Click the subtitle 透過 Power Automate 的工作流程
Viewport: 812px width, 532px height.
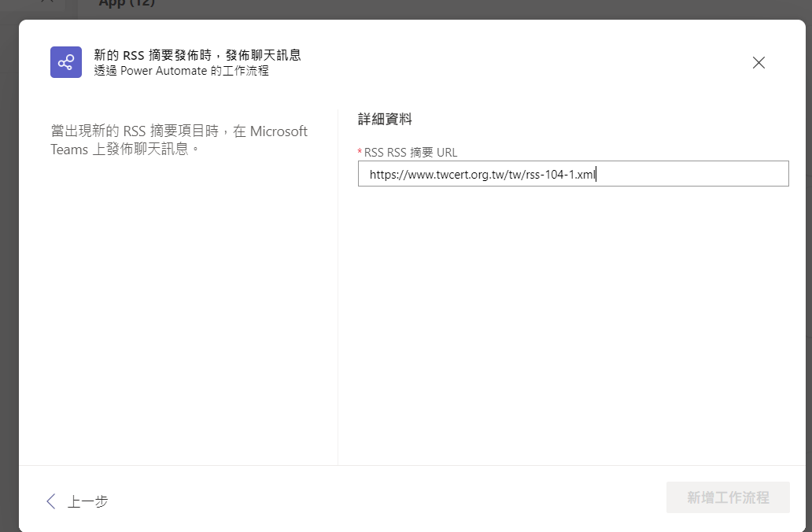pos(181,71)
